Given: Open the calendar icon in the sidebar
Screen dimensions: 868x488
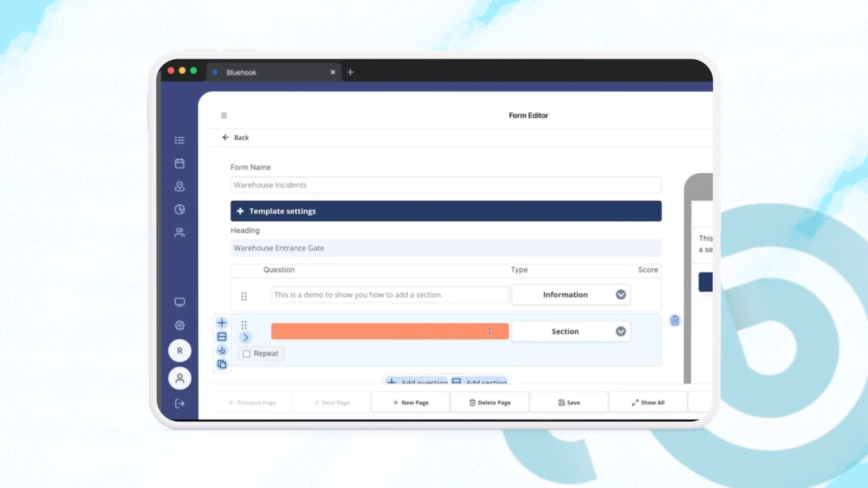Looking at the screenshot, I should click(180, 163).
